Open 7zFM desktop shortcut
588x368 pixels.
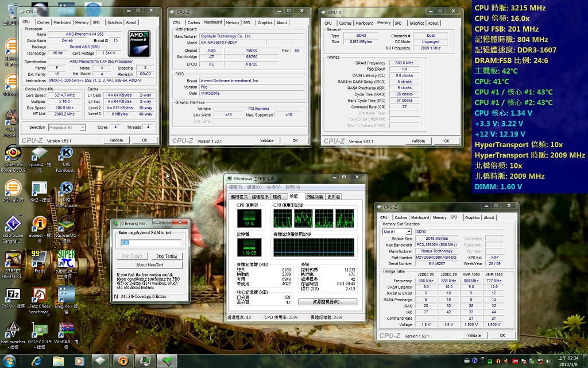(x=13, y=298)
